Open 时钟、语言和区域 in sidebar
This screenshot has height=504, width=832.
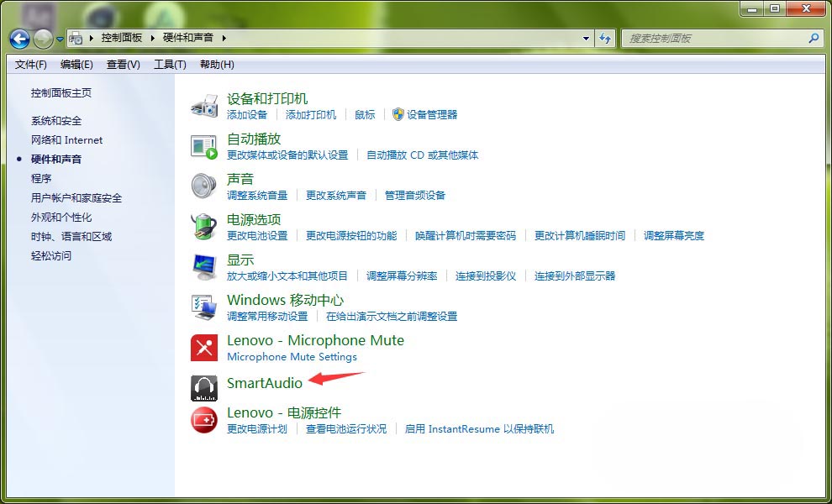coord(71,237)
